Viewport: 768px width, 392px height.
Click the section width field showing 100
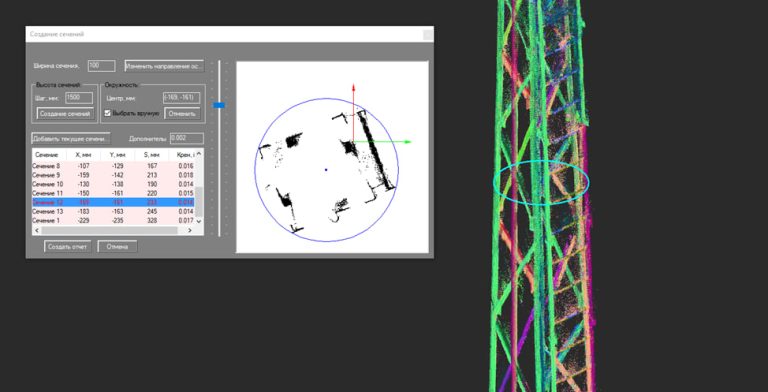pos(101,66)
